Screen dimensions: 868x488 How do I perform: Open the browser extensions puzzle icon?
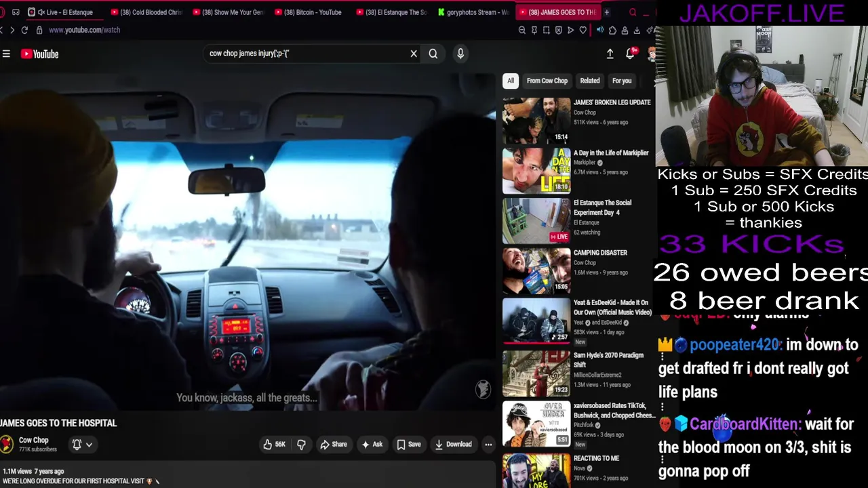point(612,30)
